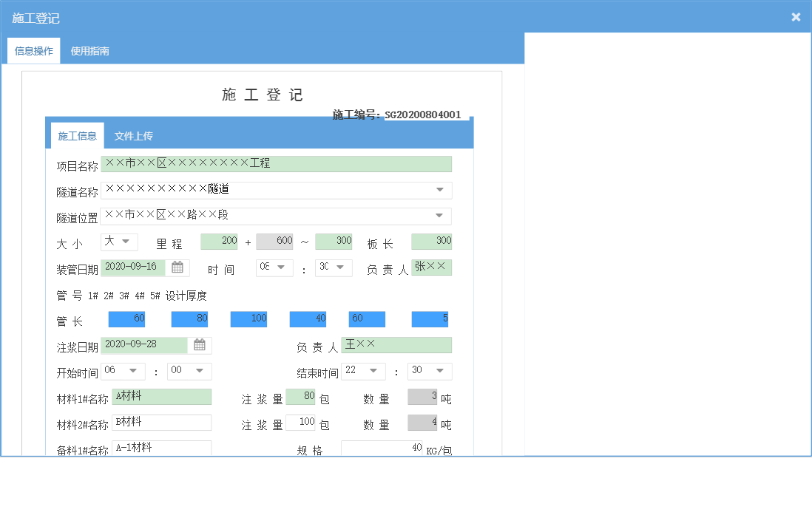Select the 信息操作 tab
Viewport: 812px width, 515px height.
(x=33, y=51)
